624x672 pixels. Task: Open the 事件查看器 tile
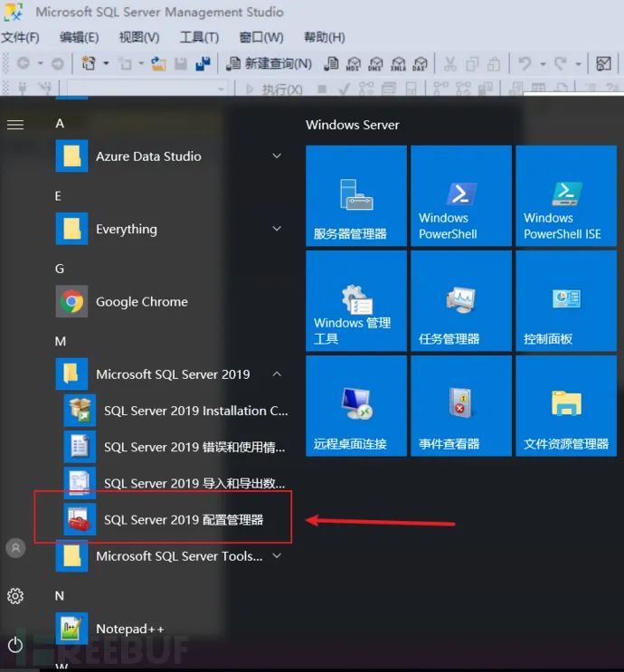[x=461, y=406]
